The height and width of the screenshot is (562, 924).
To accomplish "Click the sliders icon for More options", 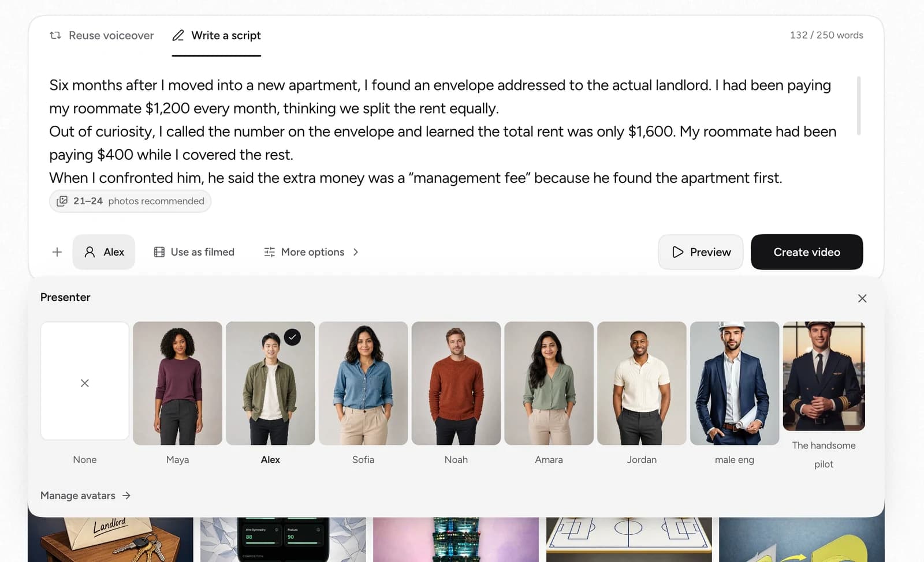I will (270, 252).
